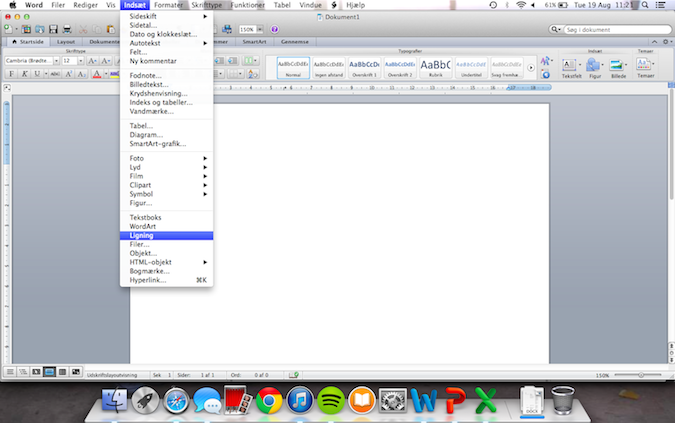Apply the Ingen afstand style
This screenshot has height=423, width=675.
point(328,68)
